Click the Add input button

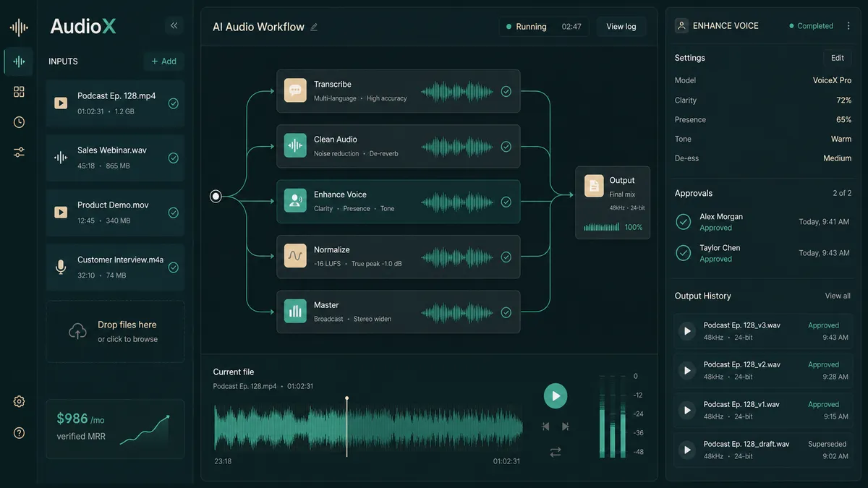point(163,61)
